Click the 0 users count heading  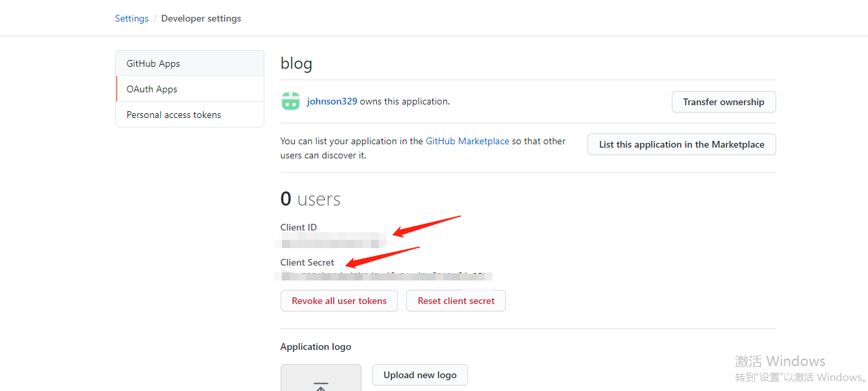310,199
